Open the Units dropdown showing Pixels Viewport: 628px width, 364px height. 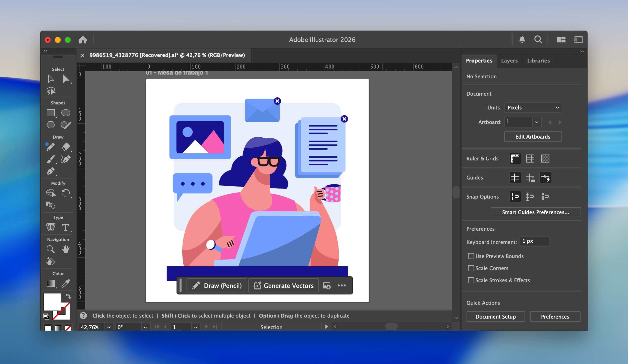533,107
